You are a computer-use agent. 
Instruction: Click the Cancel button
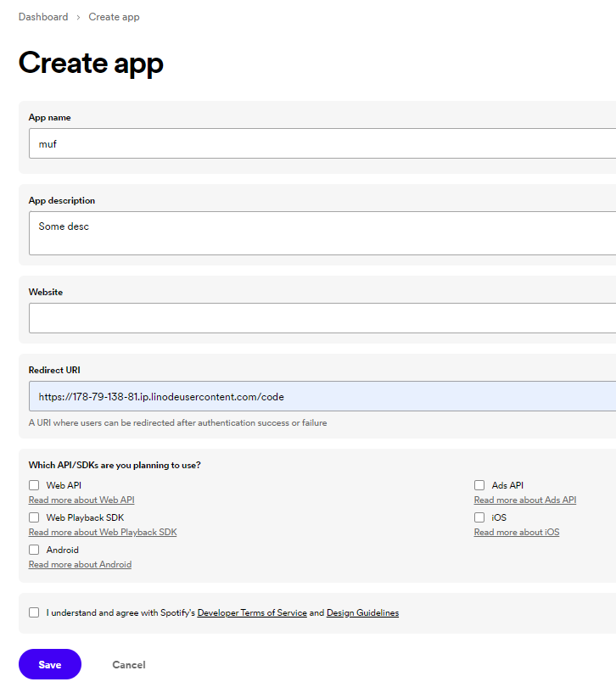coord(129,665)
